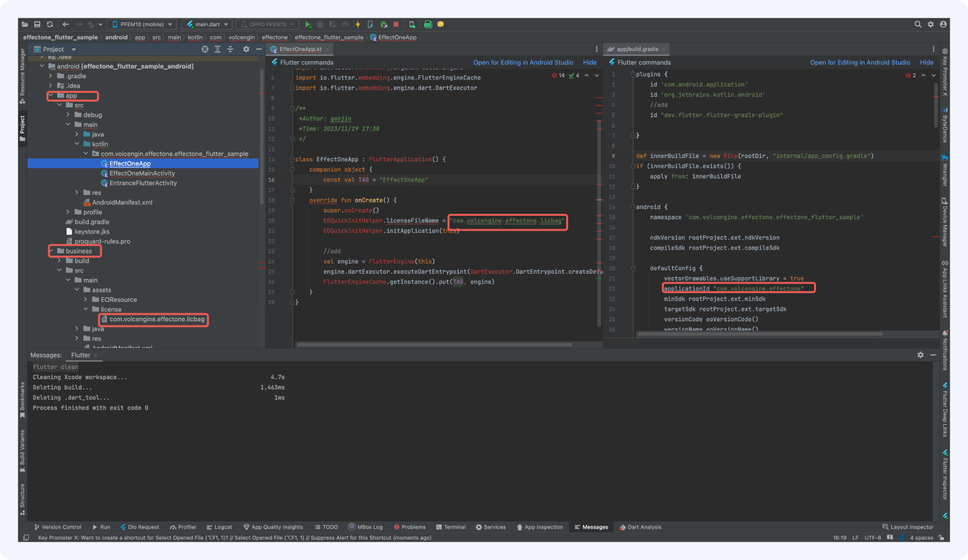
Task: Click the Select Opened File target icon
Action: (205, 49)
